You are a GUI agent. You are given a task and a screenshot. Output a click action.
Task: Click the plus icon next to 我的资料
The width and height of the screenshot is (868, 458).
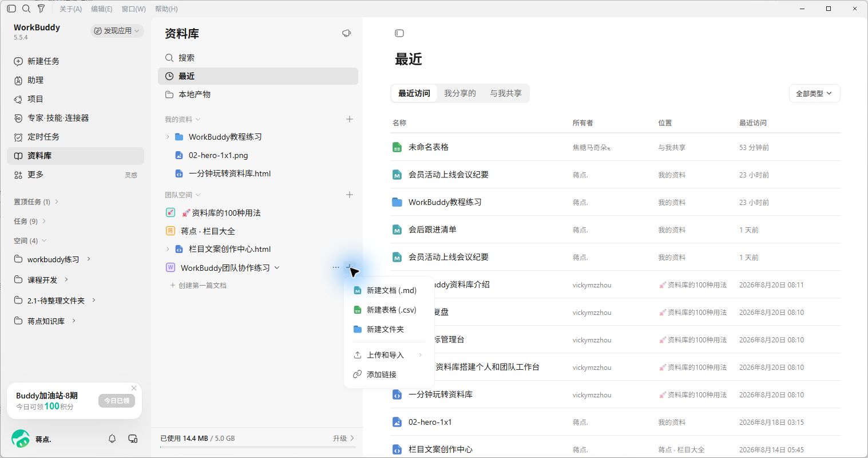tap(350, 119)
